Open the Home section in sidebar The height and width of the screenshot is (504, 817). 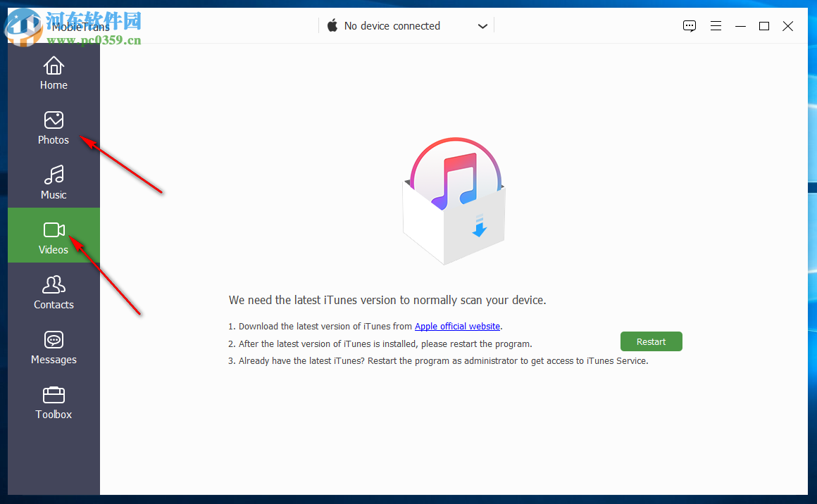[54, 73]
